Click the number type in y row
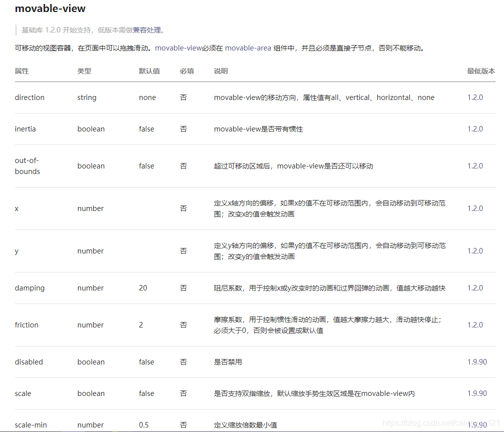This screenshot has height=432, width=504. (91, 251)
